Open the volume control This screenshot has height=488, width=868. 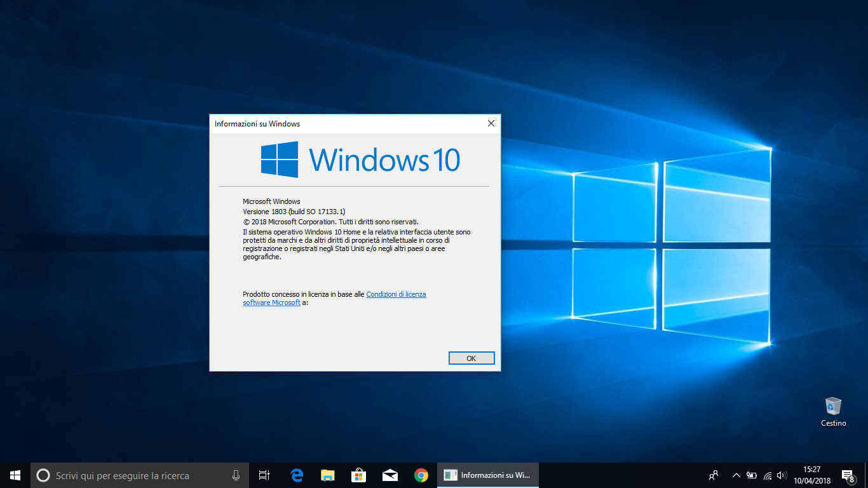click(x=781, y=475)
